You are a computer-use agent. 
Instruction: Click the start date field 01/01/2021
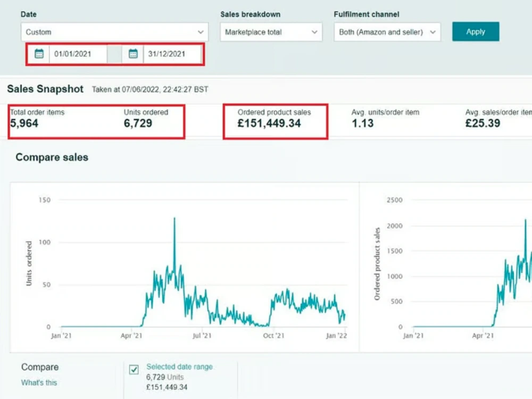[x=78, y=54]
